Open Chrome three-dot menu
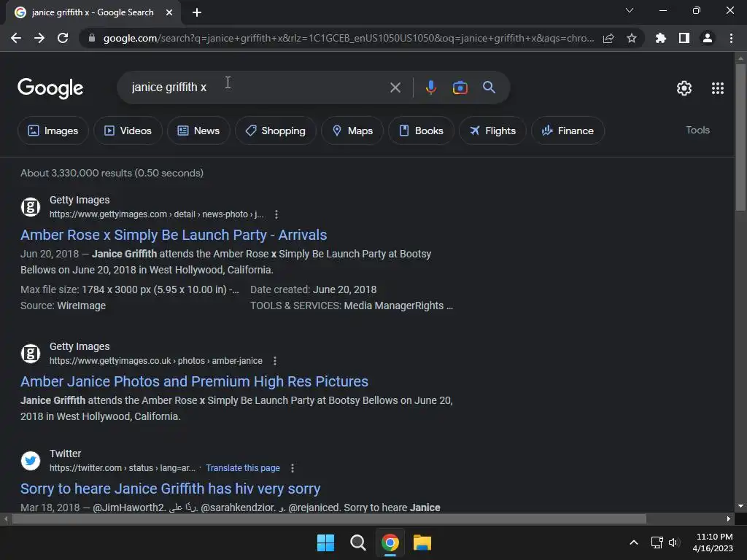747x560 pixels. [731, 38]
